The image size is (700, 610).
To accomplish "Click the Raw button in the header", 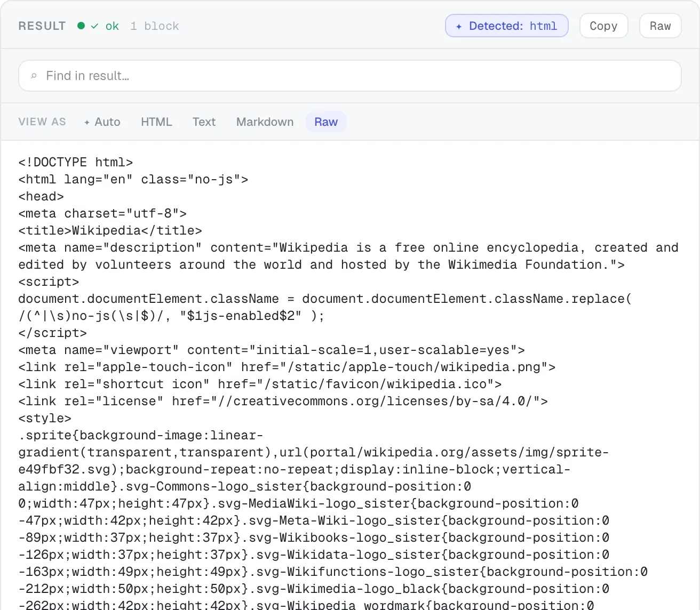I will (660, 26).
